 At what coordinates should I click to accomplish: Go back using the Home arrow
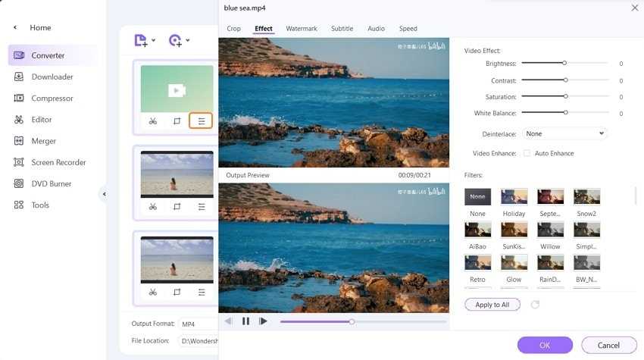pyautogui.click(x=15, y=28)
